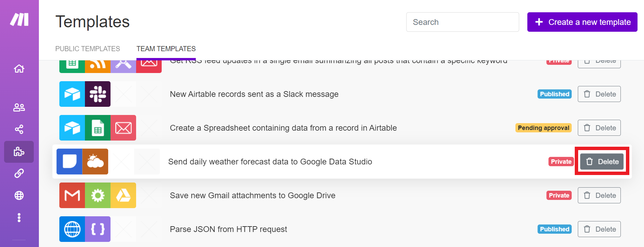Open the three-dot More menu in sidebar
644x247 pixels.
[x=19, y=217]
